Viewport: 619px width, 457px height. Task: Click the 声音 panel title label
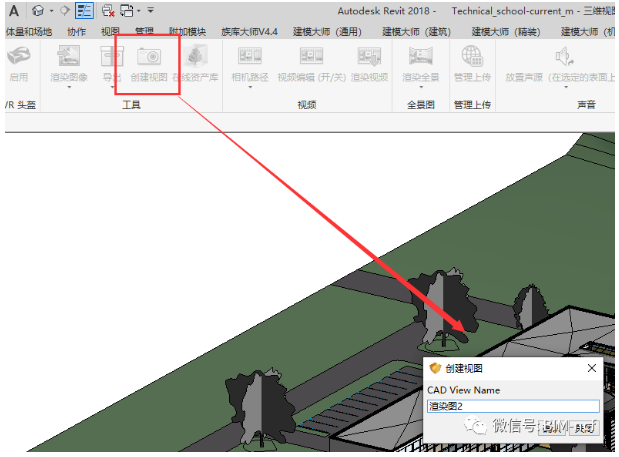[x=586, y=105]
